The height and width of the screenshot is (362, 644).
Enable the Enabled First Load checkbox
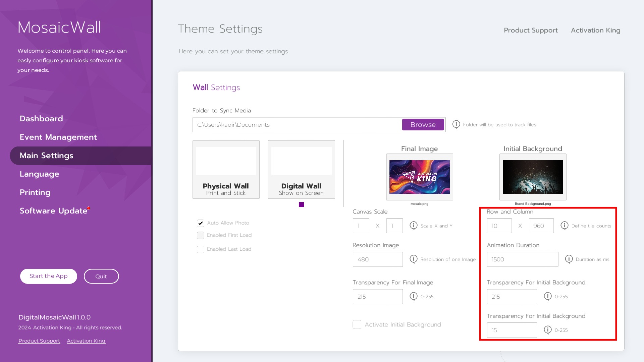(x=201, y=235)
